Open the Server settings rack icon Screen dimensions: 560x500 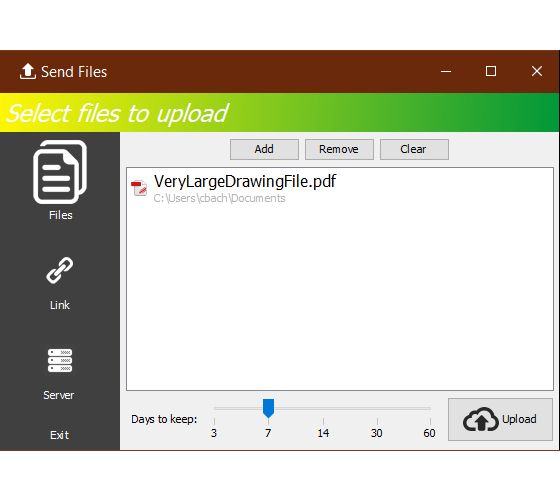pyautogui.click(x=60, y=360)
